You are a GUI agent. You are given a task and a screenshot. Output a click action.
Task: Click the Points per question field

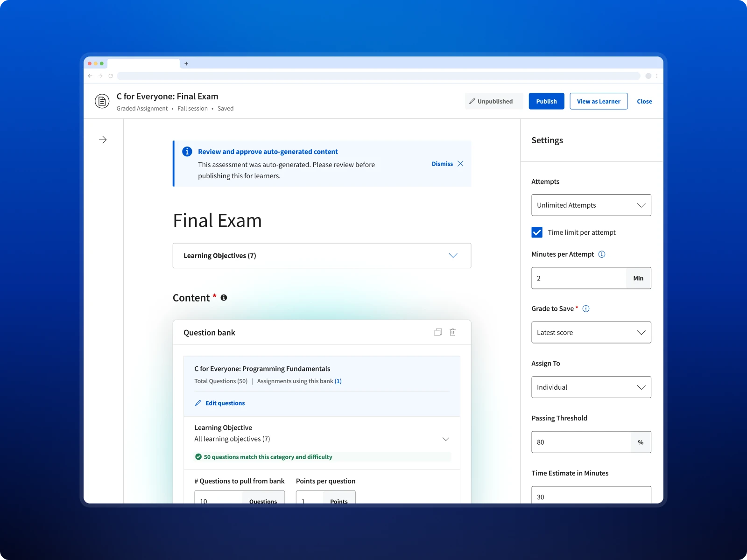[310, 497]
